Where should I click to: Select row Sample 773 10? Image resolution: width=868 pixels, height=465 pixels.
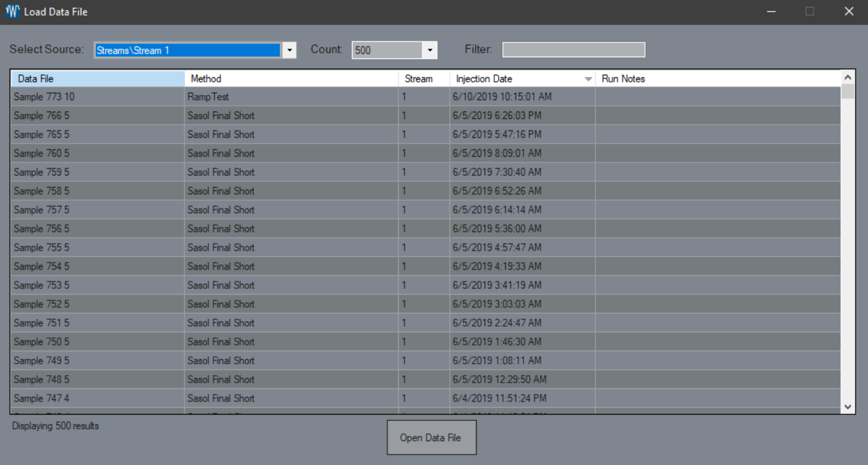click(426, 97)
